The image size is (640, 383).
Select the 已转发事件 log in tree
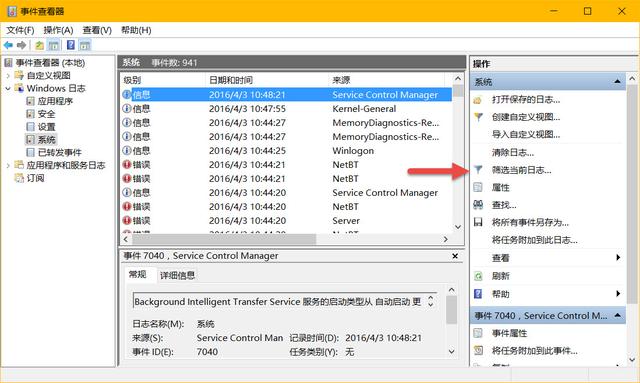click(x=60, y=152)
